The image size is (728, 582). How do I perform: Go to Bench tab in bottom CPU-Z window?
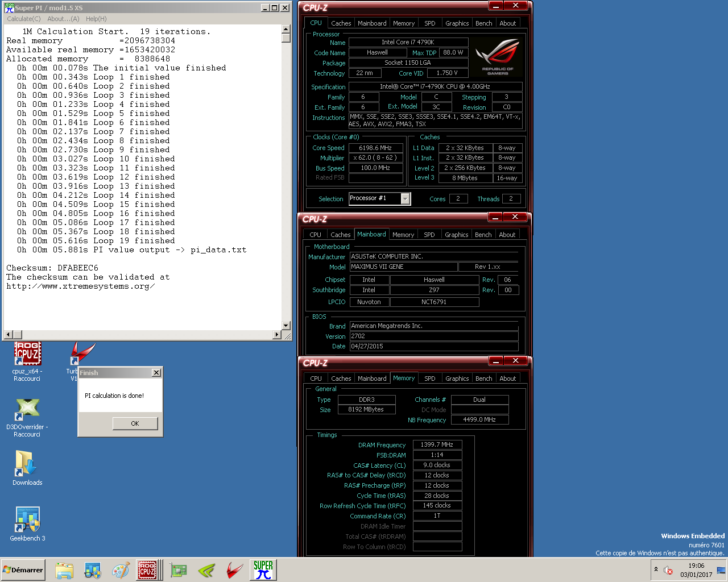coord(484,379)
